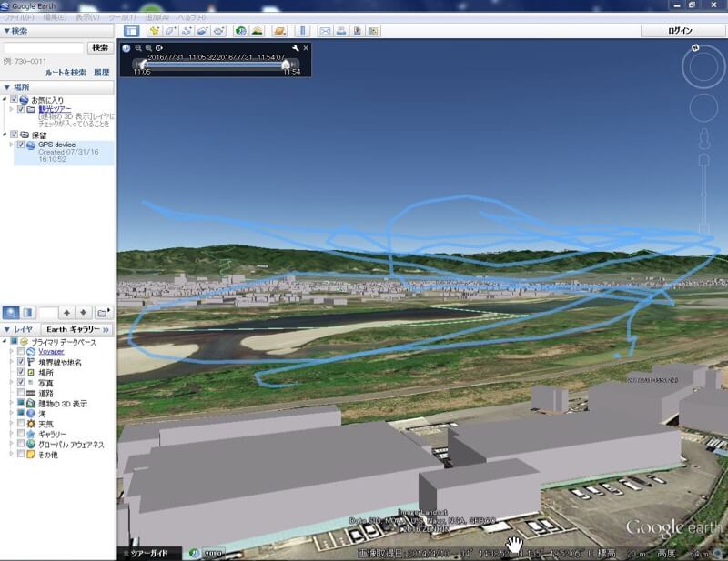This screenshot has height=561, width=728.
Task: Open the 追加(A) menu
Action: click(157, 17)
